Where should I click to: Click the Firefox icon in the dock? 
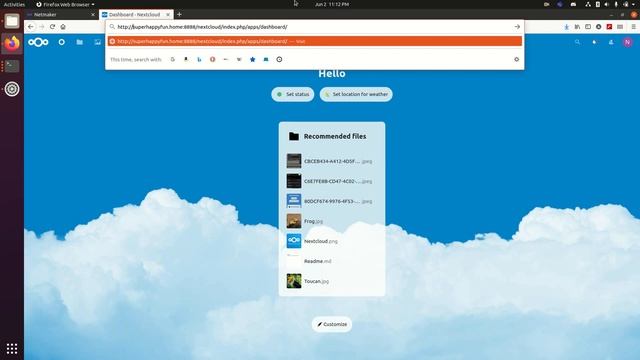click(x=12, y=43)
